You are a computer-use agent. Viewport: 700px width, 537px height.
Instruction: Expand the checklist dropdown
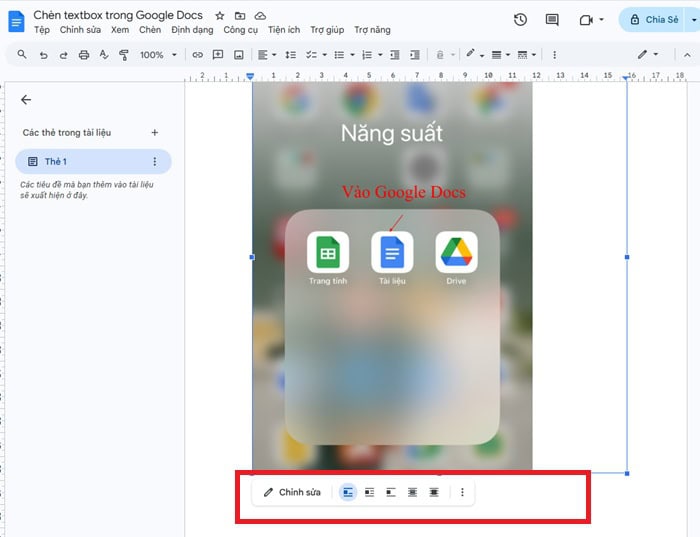325,55
